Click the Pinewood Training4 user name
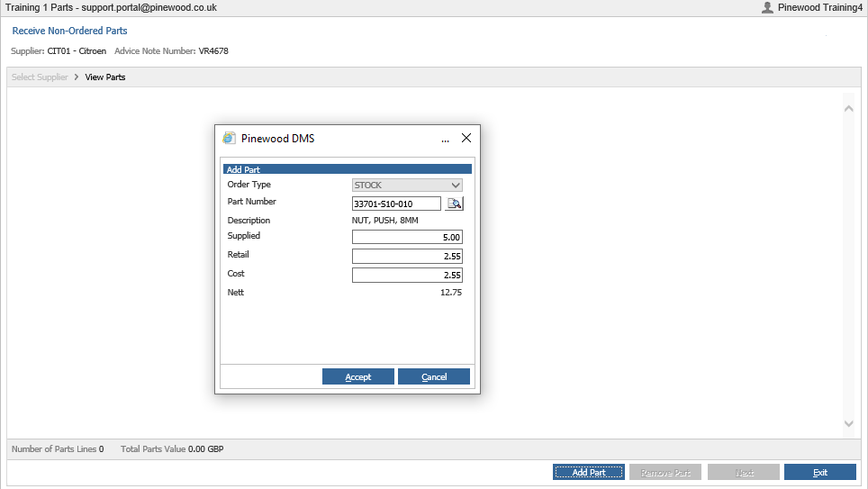The height and width of the screenshot is (489, 868). pyautogui.click(x=820, y=7)
